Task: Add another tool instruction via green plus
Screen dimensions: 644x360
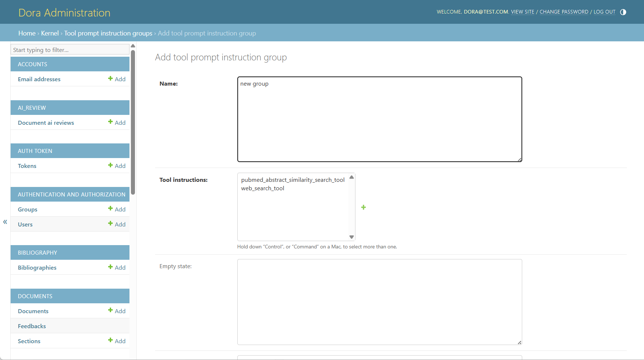Action: tap(363, 207)
